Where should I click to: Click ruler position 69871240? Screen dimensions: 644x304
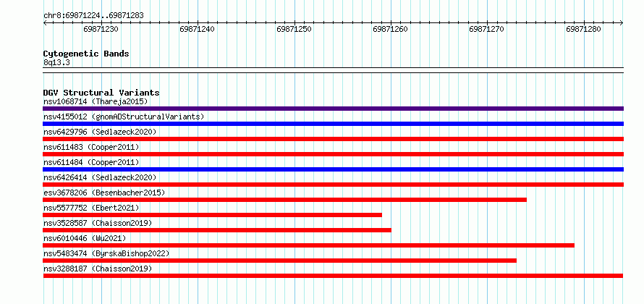point(197,29)
